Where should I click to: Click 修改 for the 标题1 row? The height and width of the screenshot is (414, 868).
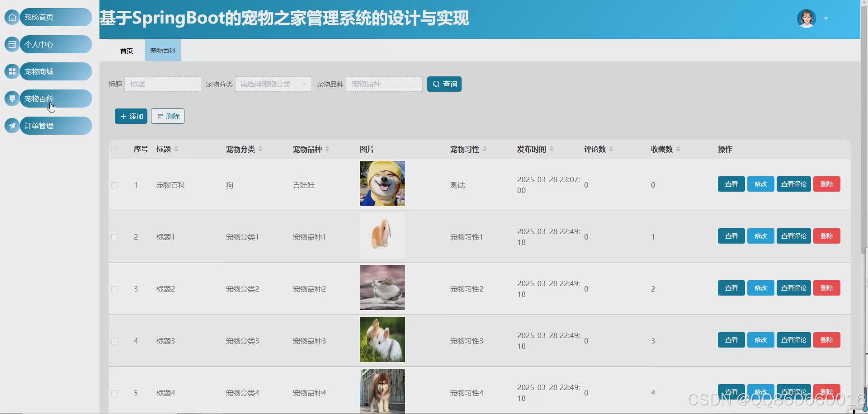click(x=761, y=236)
